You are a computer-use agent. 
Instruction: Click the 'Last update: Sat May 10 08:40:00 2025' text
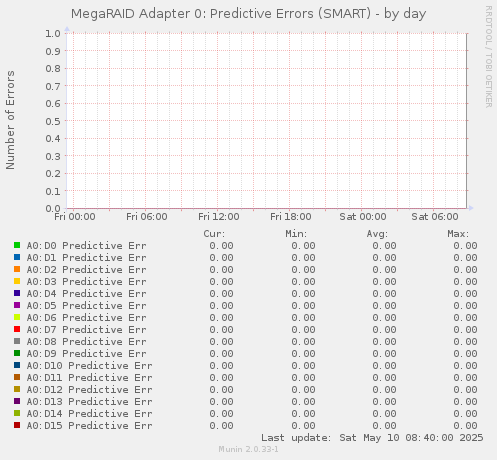(x=372, y=437)
